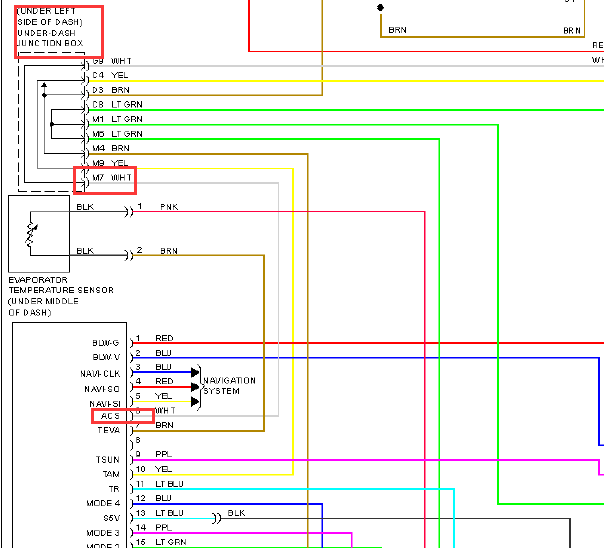Select the BLU wire label at pin 2 BLW-V
604x548 pixels.
pos(163,353)
